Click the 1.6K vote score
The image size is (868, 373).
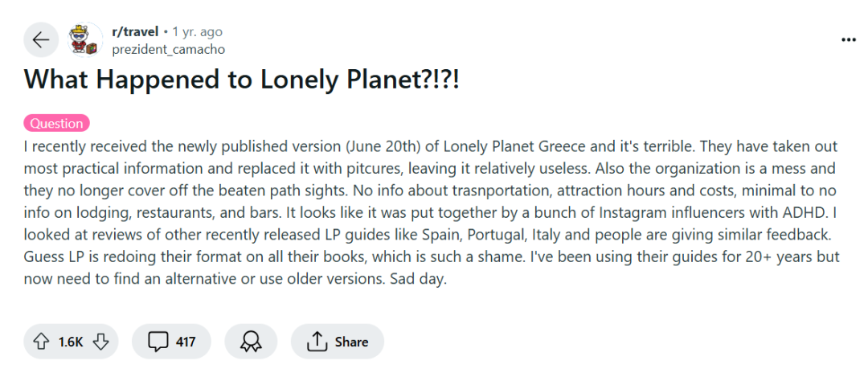point(71,342)
